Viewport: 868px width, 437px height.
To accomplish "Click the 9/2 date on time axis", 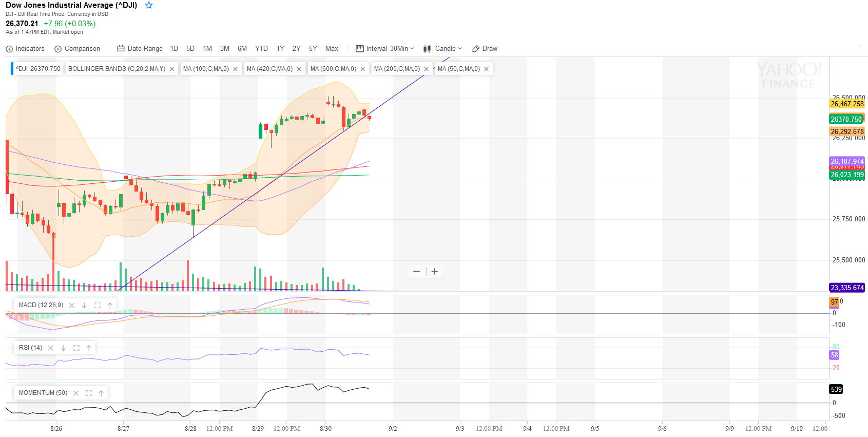I will [x=393, y=429].
